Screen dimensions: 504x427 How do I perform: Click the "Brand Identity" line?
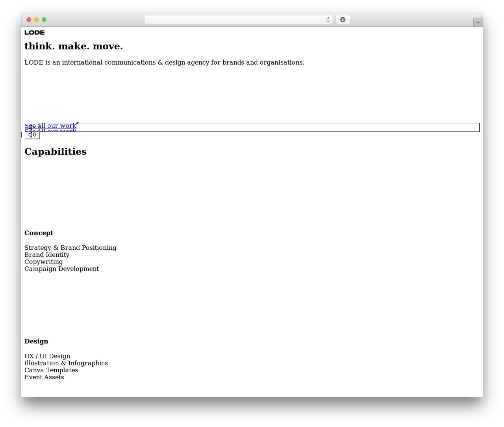pyautogui.click(x=47, y=255)
